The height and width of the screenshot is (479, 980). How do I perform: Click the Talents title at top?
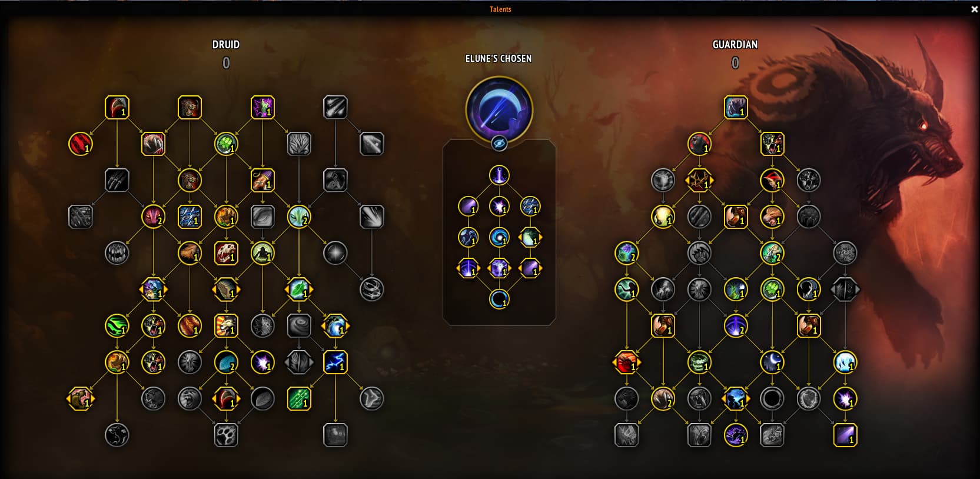(x=500, y=9)
